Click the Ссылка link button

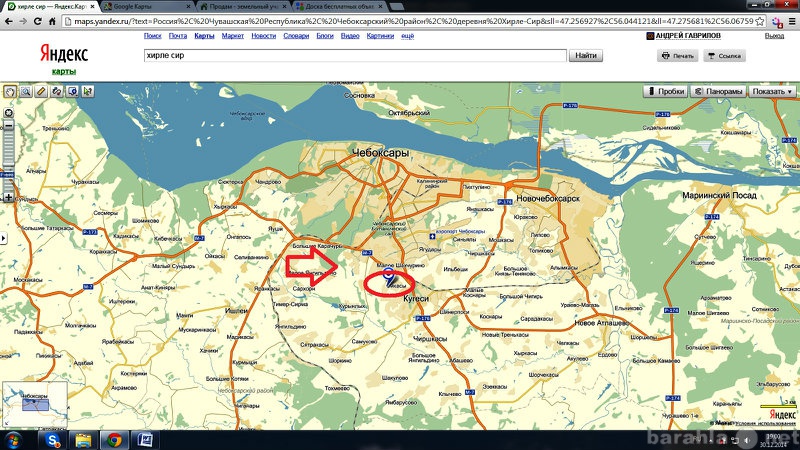coord(724,56)
